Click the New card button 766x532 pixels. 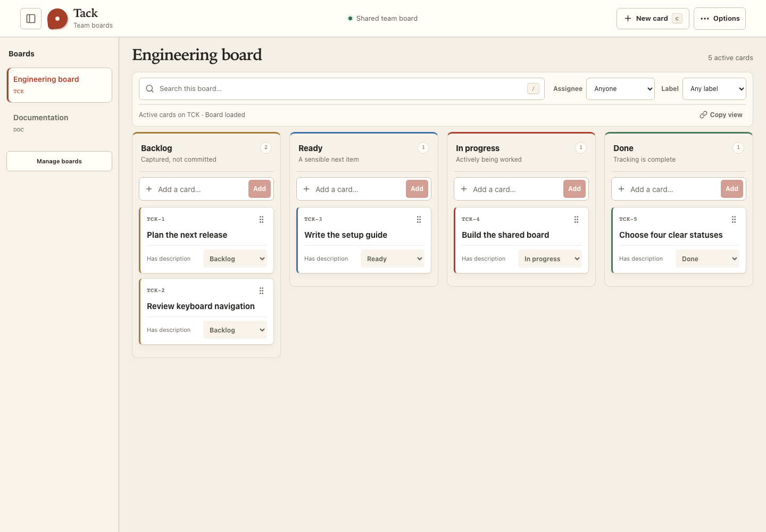(x=653, y=19)
